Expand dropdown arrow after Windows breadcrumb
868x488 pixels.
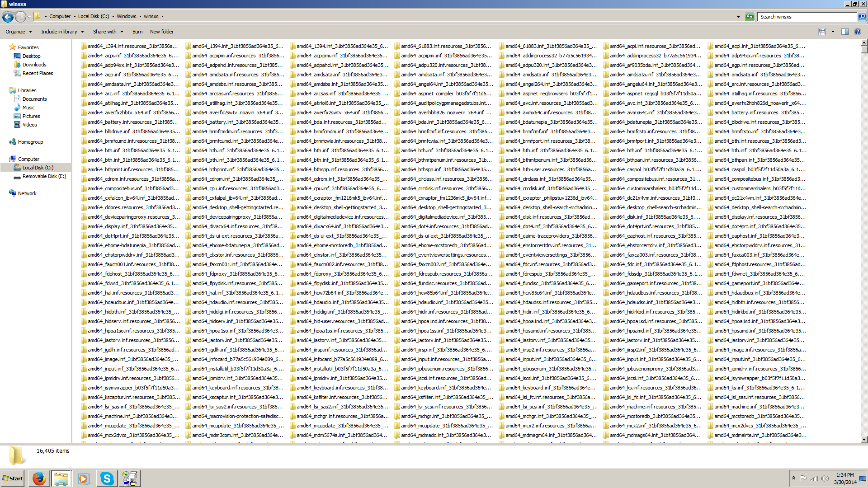(x=140, y=17)
